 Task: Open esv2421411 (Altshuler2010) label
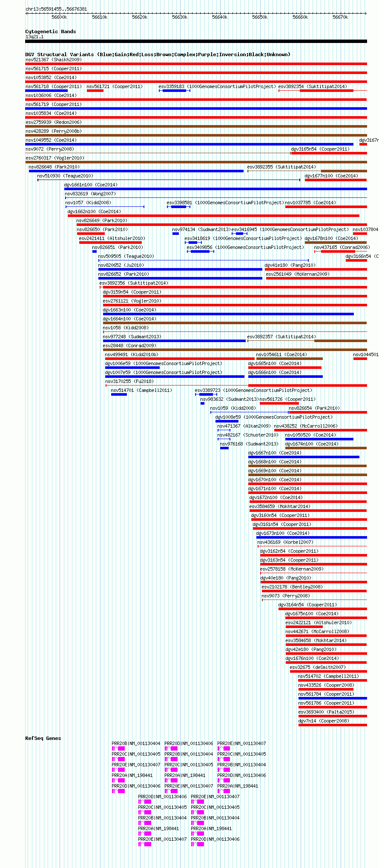[112, 238]
